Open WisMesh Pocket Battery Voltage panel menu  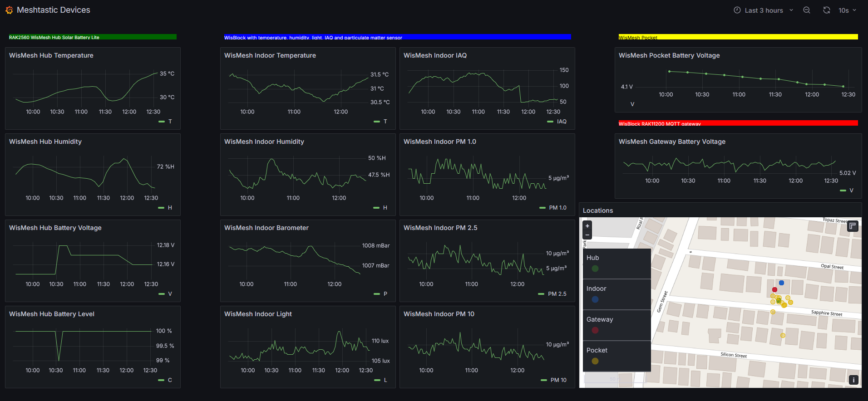[x=669, y=55]
